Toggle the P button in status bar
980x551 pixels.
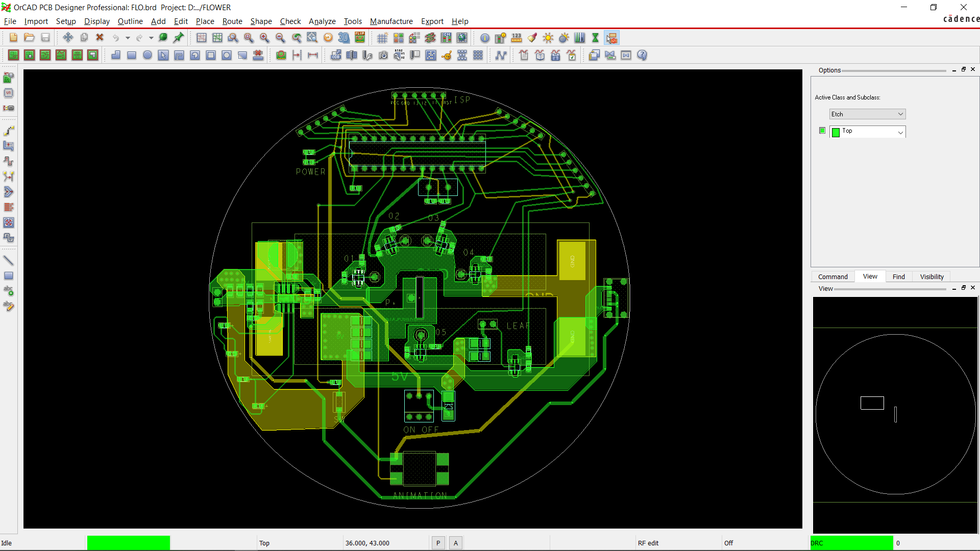coord(438,543)
